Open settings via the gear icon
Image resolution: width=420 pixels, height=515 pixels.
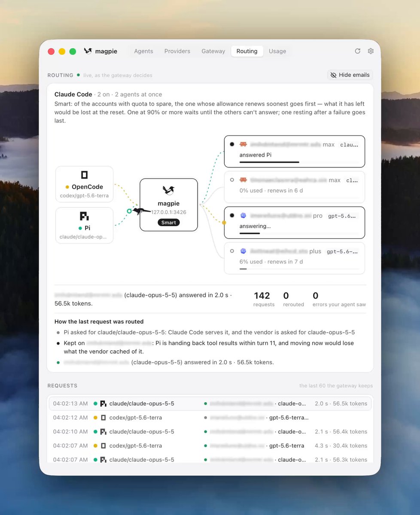click(371, 51)
